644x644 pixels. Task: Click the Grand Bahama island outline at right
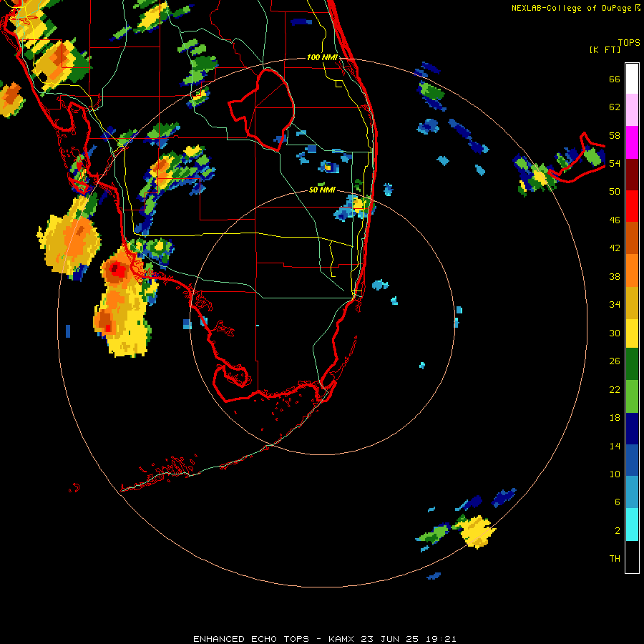click(577, 158)
